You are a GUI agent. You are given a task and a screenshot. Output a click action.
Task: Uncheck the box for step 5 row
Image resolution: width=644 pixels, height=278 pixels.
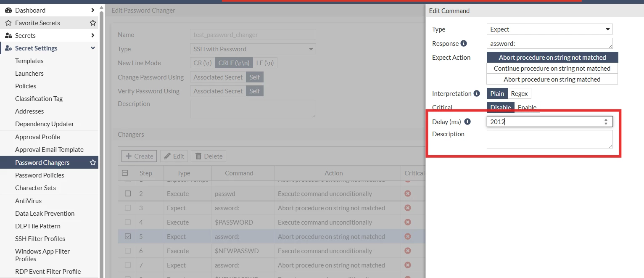point(128,236)
